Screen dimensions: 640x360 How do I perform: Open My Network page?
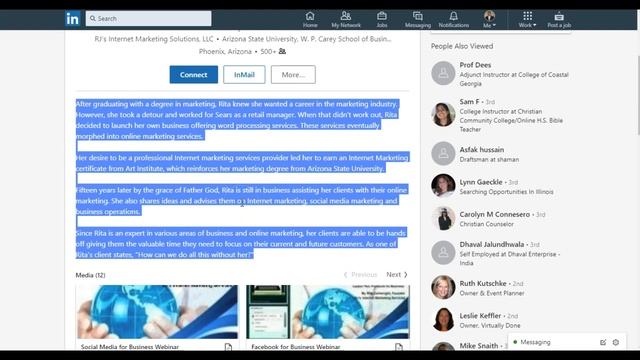346,20
